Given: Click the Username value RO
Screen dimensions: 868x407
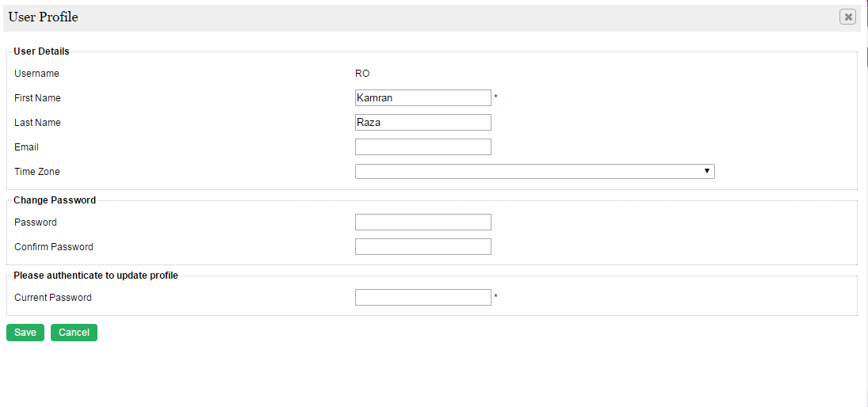Looking at the screenshot, I should tap(362, 74).
